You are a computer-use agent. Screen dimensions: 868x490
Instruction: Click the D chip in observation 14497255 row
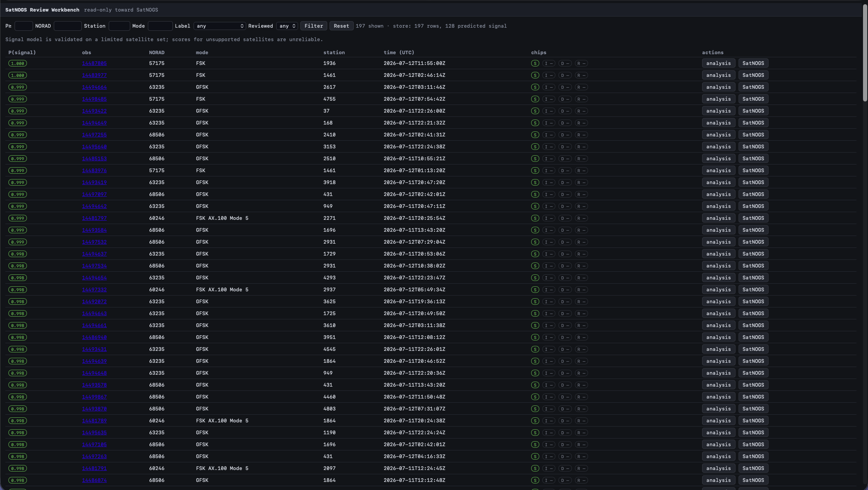[x=565, y=135]
